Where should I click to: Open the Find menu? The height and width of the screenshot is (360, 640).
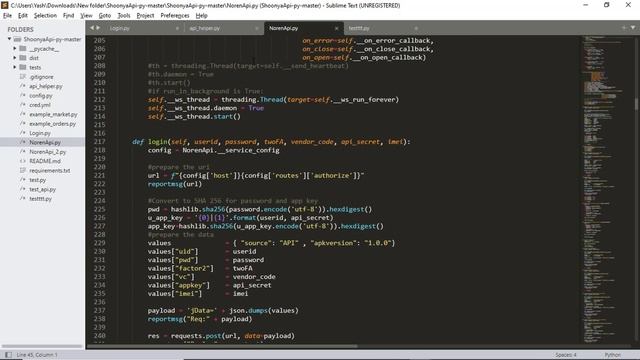pyautogui.click(x=69, y=16)
